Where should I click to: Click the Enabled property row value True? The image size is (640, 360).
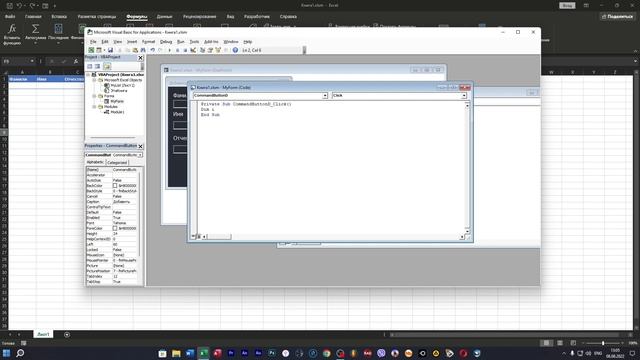coord(125,218)
